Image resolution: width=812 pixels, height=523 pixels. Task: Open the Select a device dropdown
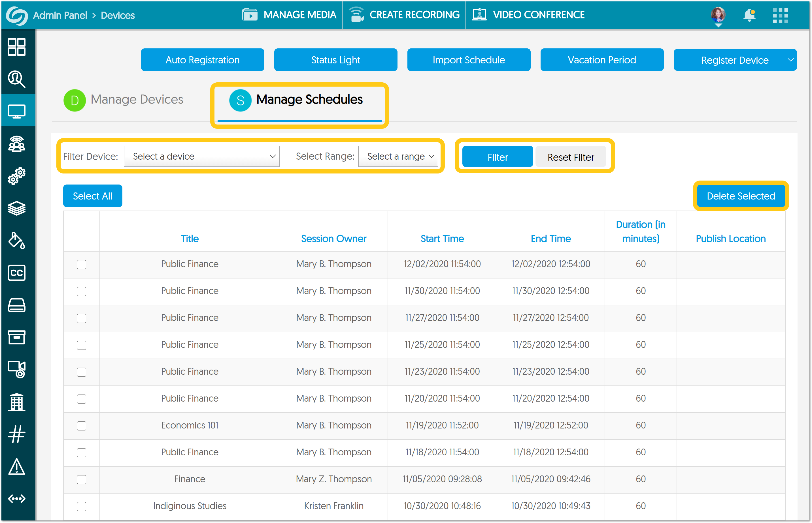click(201, 156)
